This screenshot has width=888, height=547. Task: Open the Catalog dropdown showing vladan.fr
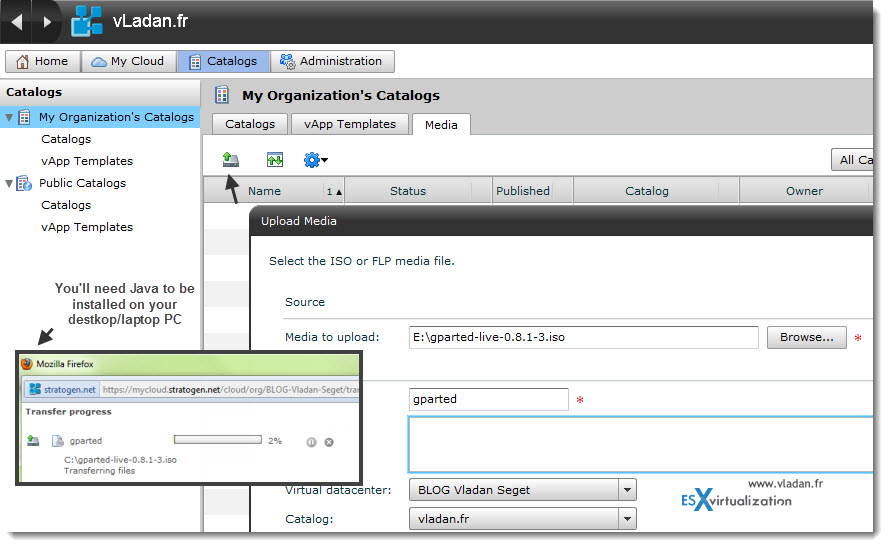522,519
